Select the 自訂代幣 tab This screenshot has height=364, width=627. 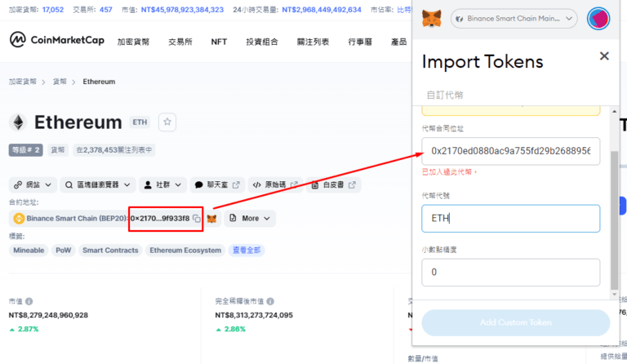point(445,95)
